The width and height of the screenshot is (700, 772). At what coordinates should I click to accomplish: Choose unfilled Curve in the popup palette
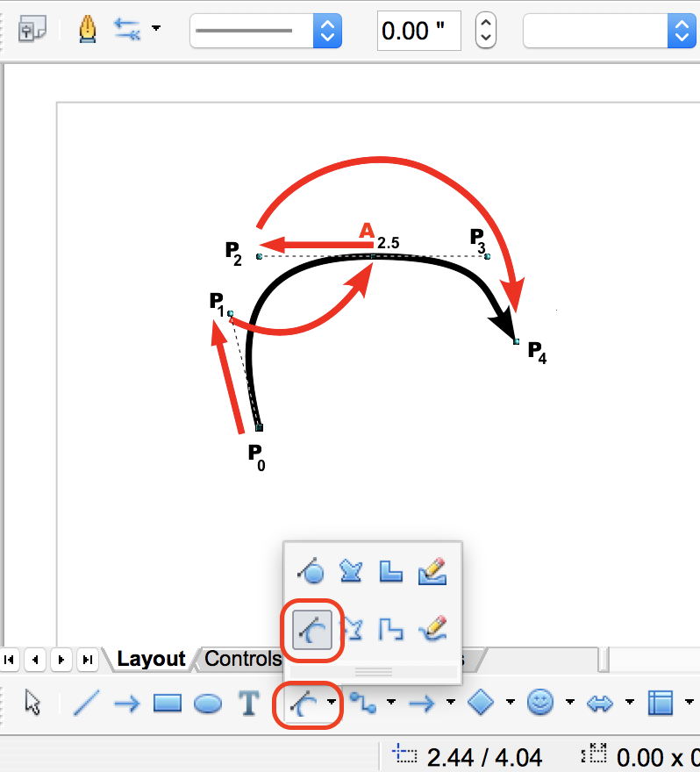pyautogui.click(x=312, y=630)
